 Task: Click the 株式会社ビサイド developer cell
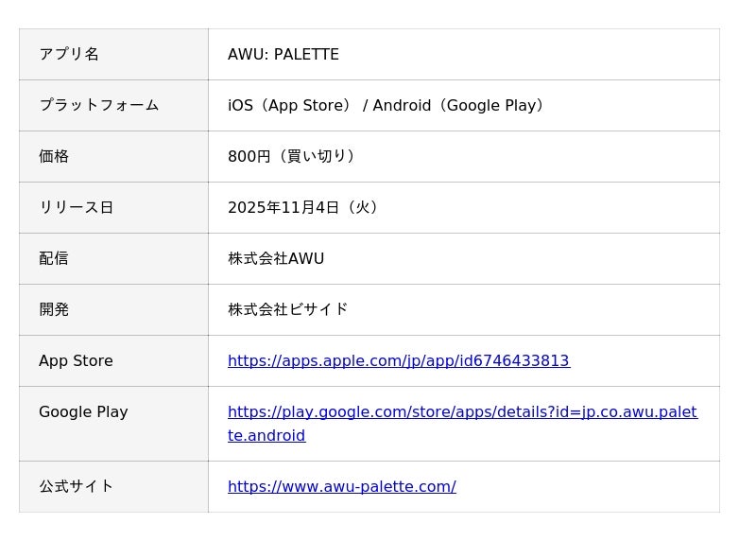tap(287, 310)
